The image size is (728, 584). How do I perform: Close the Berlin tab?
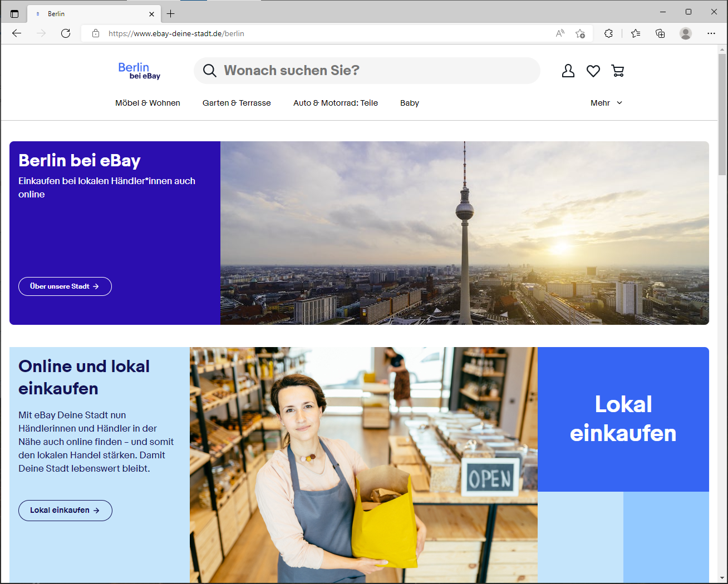151,14
